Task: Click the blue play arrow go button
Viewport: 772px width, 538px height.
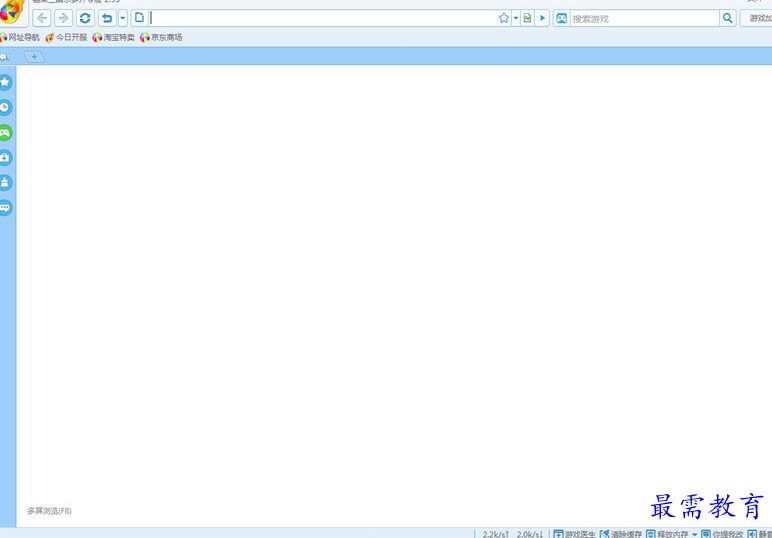Action: pos(542,18)
